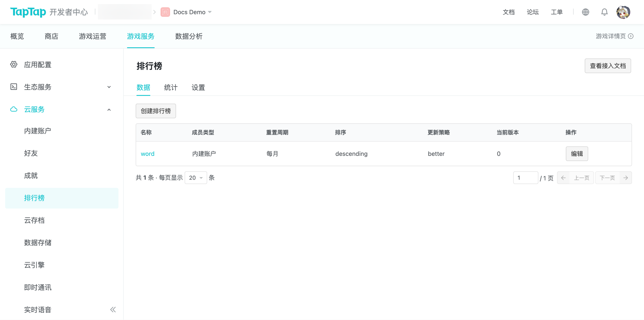Image resolution: width=644 pixels, height=320 pixels.
Task: Click the 生态服务 panel icon
Action: click(x=14, y=87)
